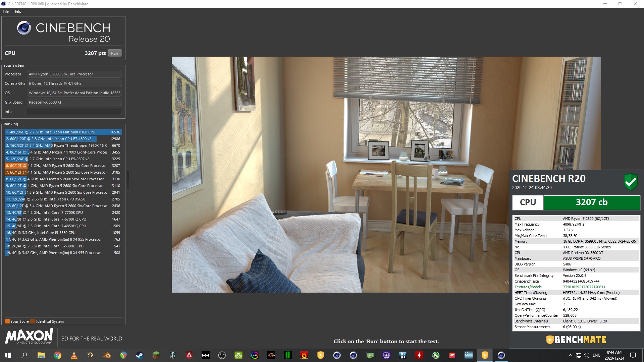This screenshot has height=362, width=644.
Task: Open the Forza game icon in taskbar
Action: click(x=452, y=355)
